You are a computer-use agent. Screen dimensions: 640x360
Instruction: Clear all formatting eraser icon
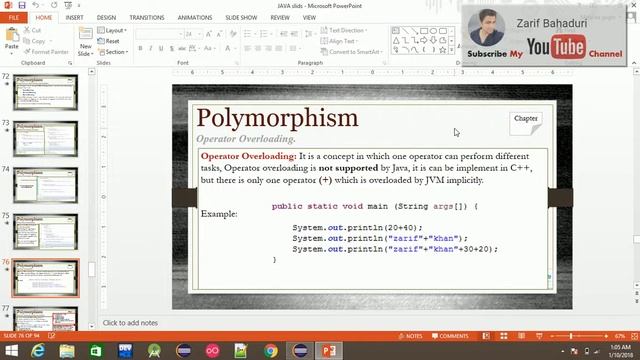click(233, 34)
